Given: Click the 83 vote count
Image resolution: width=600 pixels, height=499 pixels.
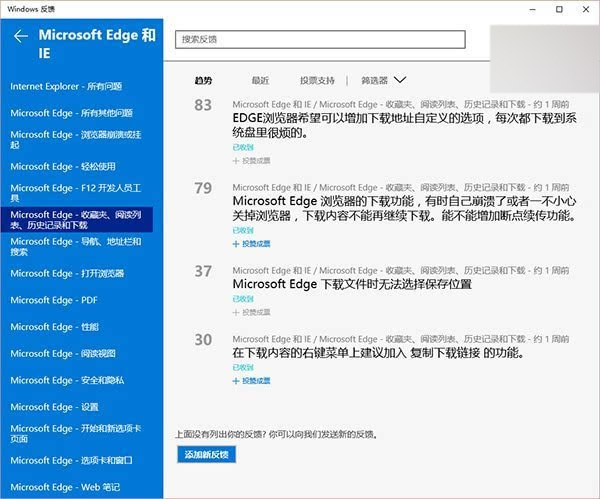Looking at the screenshot, I should 203,105.
